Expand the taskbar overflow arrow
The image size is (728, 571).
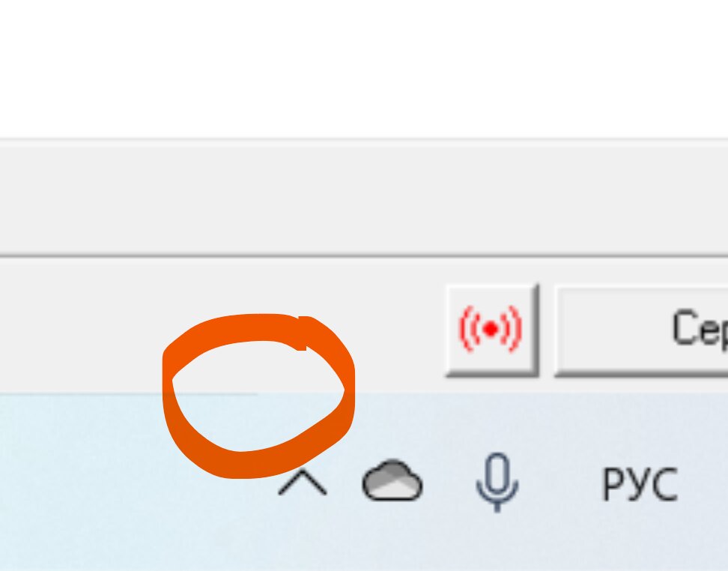(x=303, y=483)
